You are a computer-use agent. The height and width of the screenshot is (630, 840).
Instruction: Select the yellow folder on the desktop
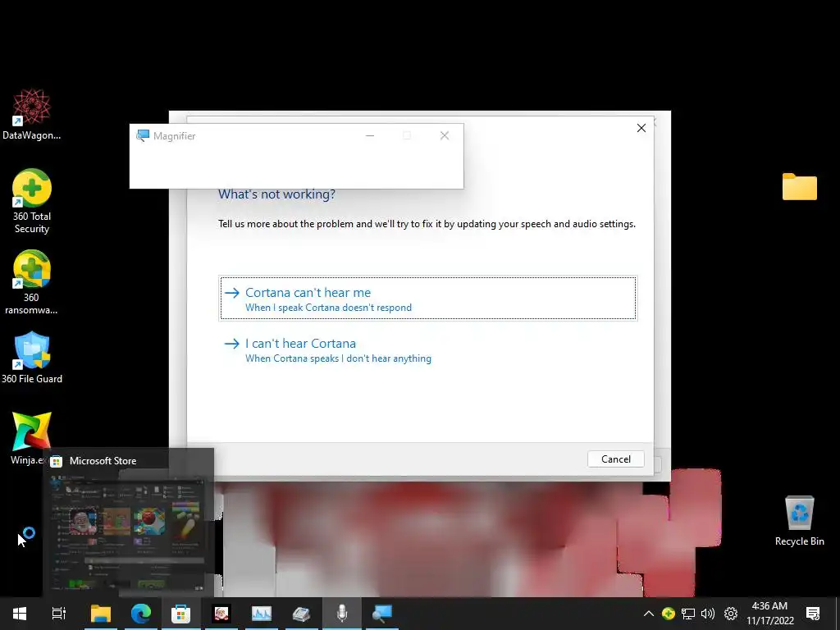tap(799, 186)
